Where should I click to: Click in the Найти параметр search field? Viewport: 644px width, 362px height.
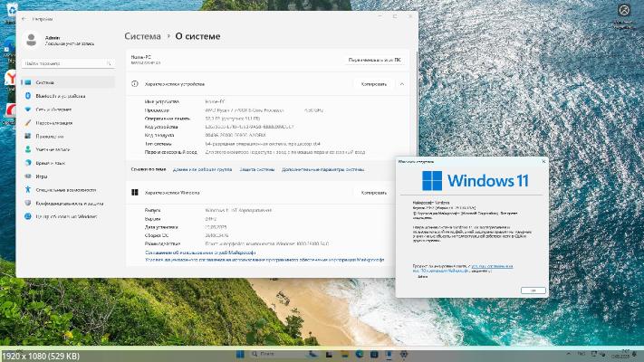[68, 63]
